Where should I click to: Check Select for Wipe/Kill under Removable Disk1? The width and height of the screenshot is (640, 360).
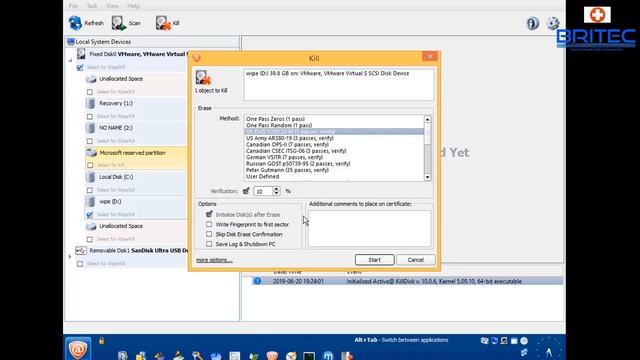coord(80,264)
